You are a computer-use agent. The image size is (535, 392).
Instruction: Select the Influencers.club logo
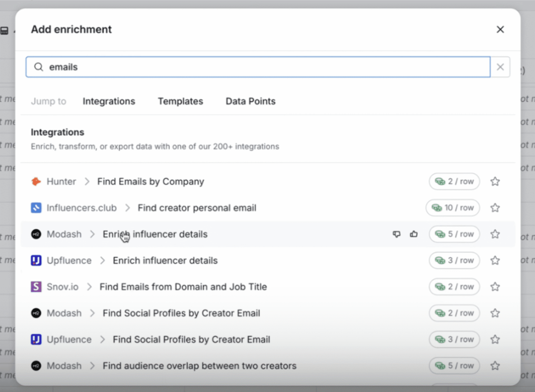(x=36, y=208)
